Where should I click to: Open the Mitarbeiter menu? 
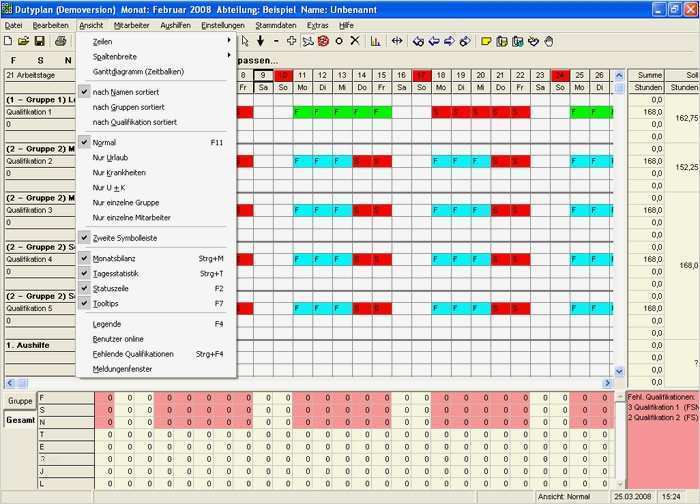(x=132, y=25)
